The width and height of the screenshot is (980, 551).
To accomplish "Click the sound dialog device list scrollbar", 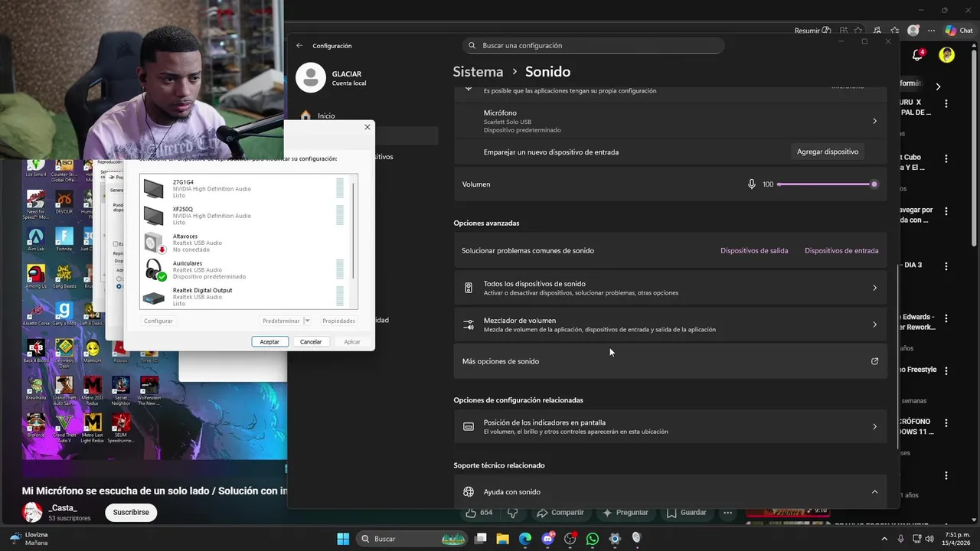I will pyautogui.click(x=353, y=230).
